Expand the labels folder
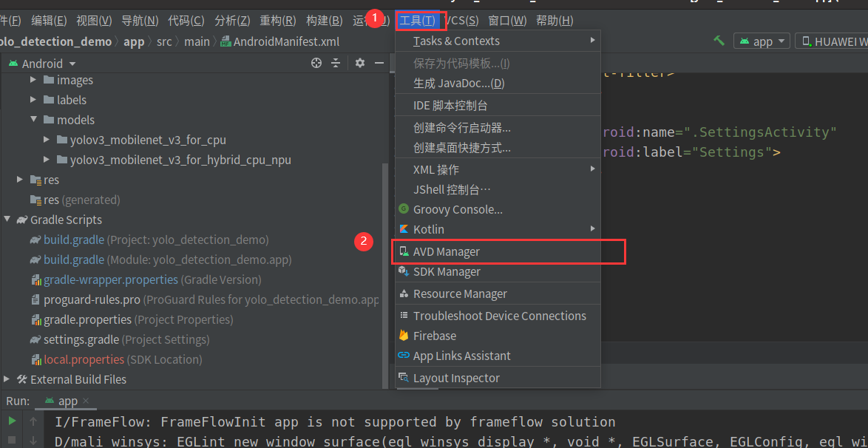This screenshot has height=448, width=868. 33,100
